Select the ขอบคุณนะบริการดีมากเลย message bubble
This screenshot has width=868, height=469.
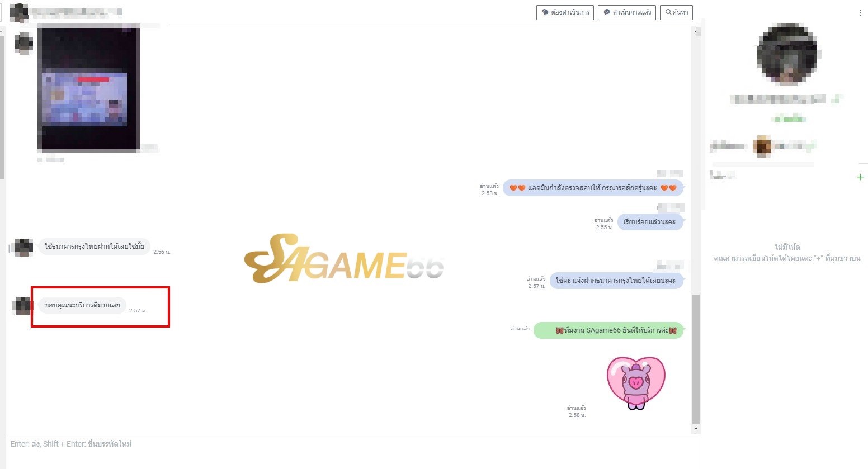(x=82, y=305)
